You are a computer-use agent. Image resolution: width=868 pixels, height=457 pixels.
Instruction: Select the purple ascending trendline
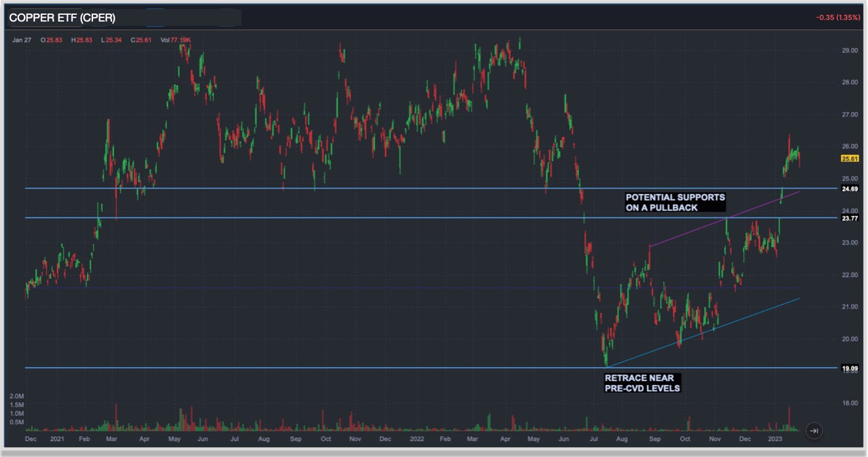[724, 219]
